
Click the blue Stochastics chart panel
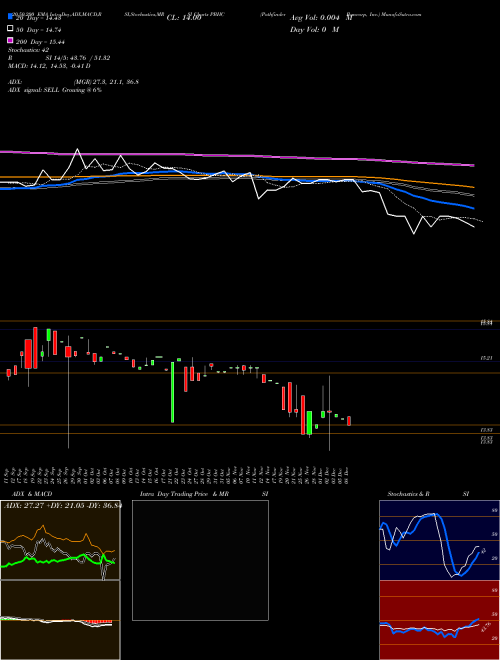pyautogui.click(x=439, y=540)
